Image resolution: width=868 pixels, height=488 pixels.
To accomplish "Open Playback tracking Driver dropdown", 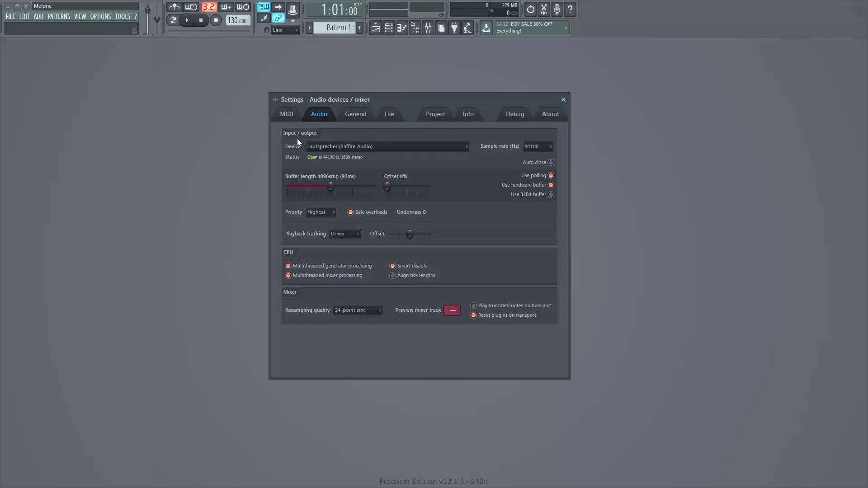I will 344,234.
